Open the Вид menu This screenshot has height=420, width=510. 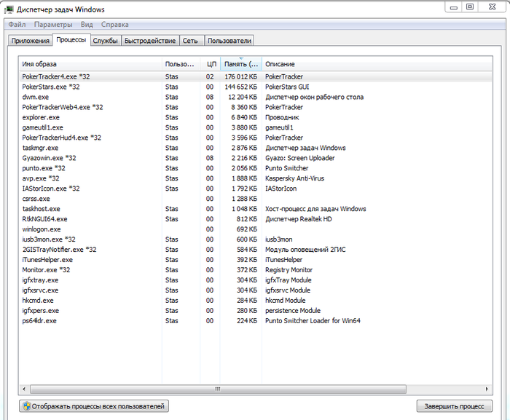87,24
